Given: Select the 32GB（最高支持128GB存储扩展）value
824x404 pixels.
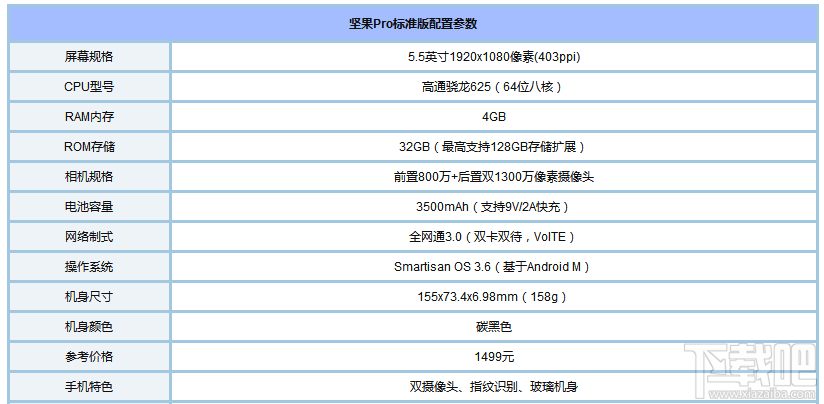Looking at the screenshot, I should tap(494, 147).
